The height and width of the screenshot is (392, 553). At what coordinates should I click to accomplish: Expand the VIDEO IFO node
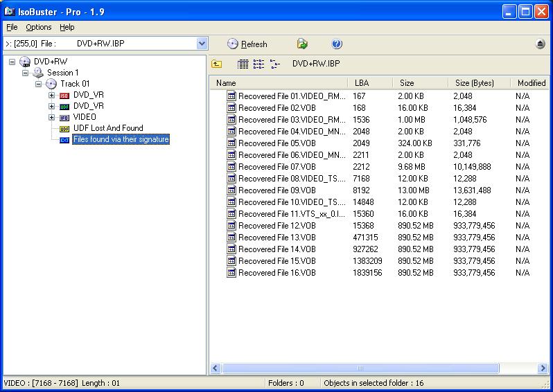coord(51,117)
